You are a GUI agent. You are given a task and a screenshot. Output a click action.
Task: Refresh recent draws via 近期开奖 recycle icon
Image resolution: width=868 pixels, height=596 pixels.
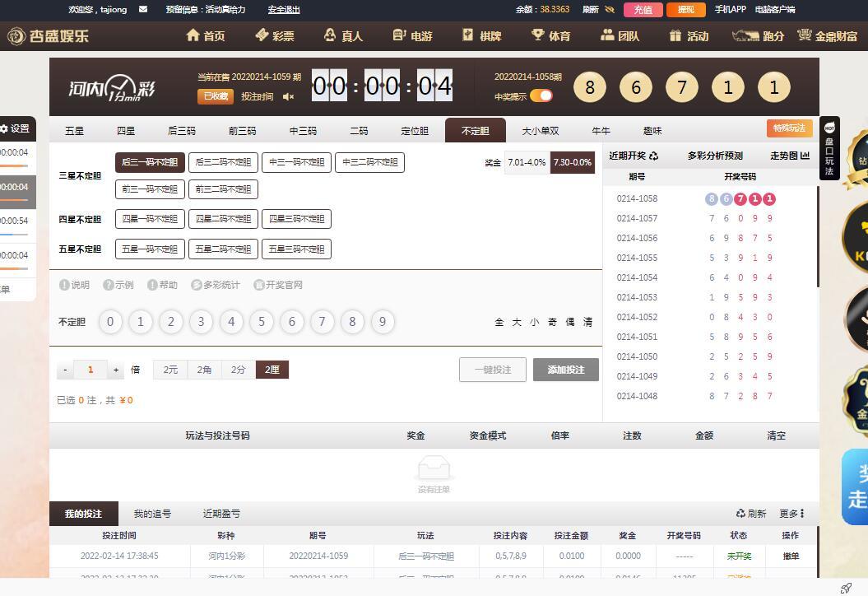[653, 156]
